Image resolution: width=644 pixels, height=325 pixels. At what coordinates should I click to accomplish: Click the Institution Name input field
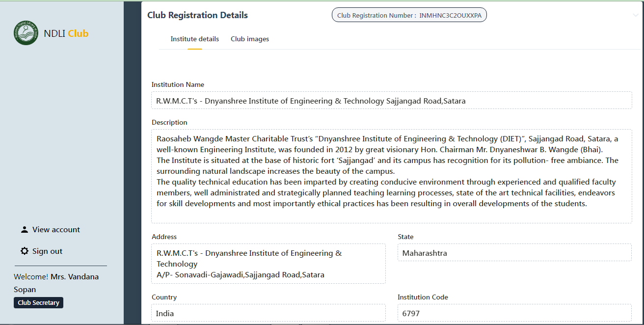point(391,101)
